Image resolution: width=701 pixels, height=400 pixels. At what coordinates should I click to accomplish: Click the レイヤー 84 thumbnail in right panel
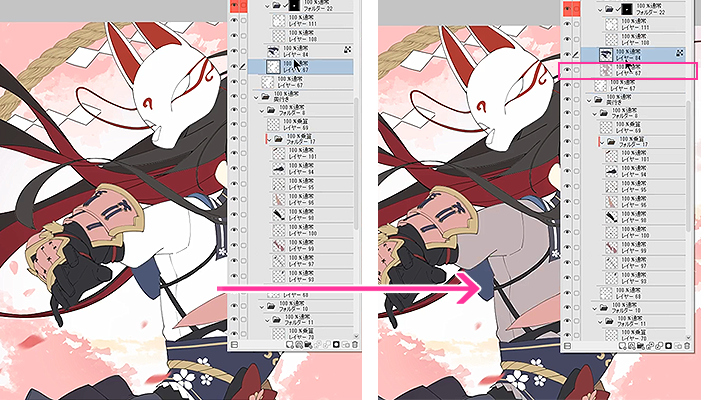(606, 55)
